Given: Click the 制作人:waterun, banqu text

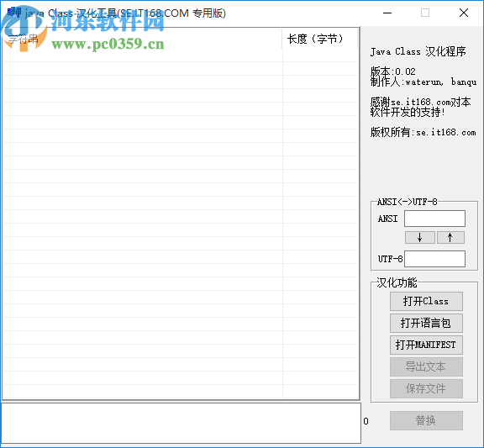Looking at the screenshot, I should (423, 82).
